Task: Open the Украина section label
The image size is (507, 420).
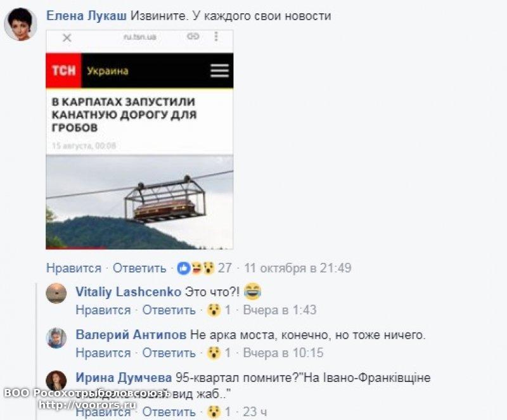Action: point(108,71)
